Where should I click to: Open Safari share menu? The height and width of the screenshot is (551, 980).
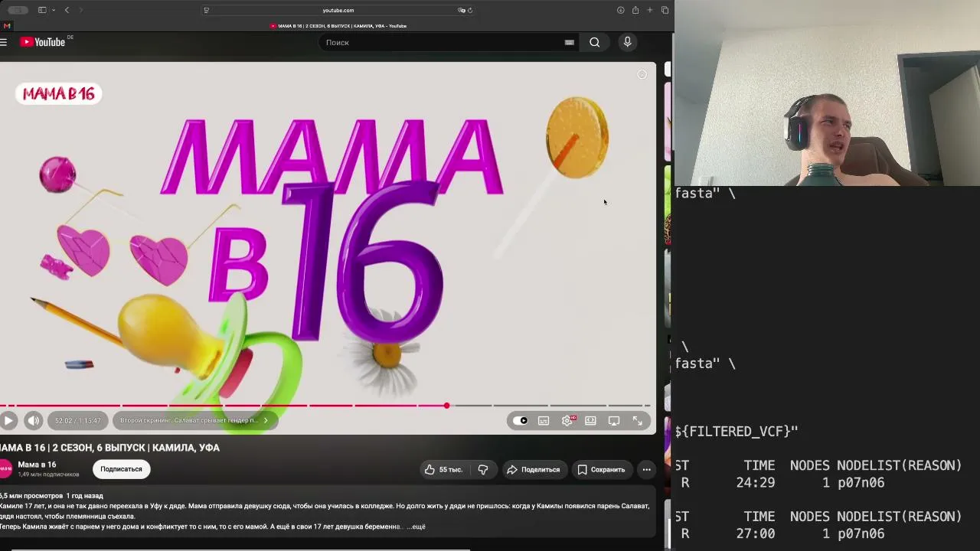tap(635, 10)
